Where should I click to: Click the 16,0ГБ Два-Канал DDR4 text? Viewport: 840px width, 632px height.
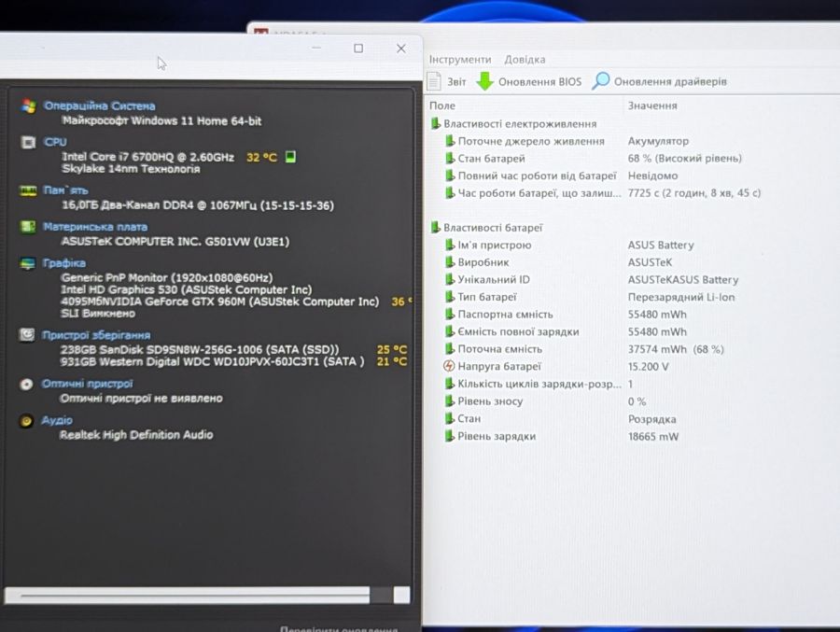point(198,205)
